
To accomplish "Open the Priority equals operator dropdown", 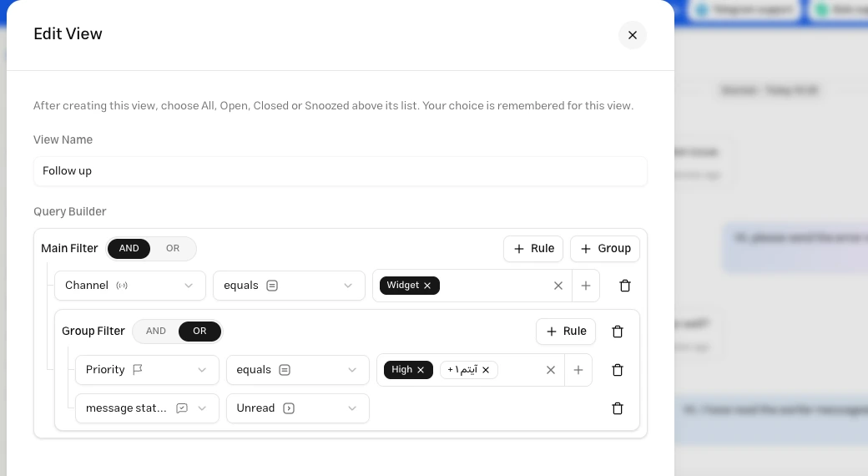I will point(298,370).
